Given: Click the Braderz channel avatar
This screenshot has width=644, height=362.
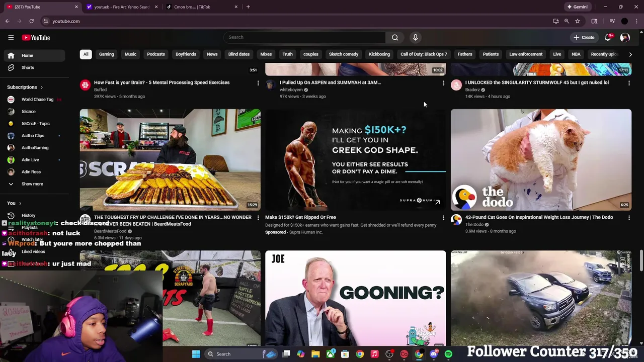Looking at the screenshot, I should point(456,85).
